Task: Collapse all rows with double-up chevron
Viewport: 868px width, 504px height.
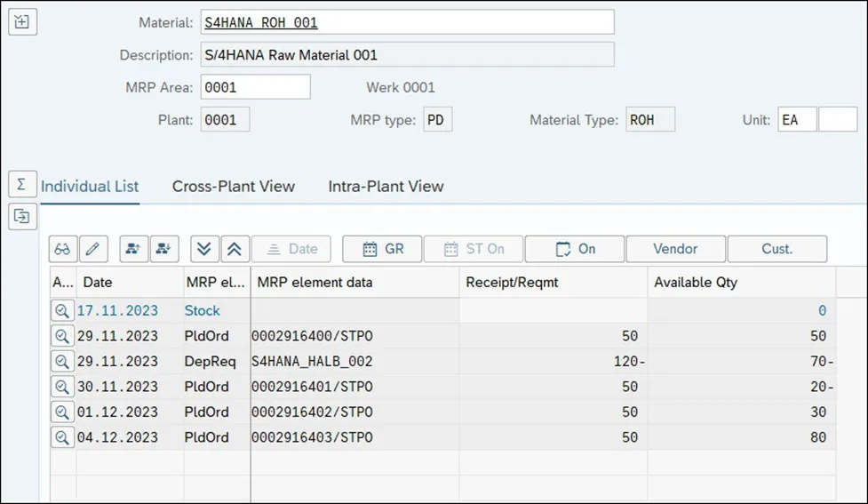Action: click(x=234, y=249)
